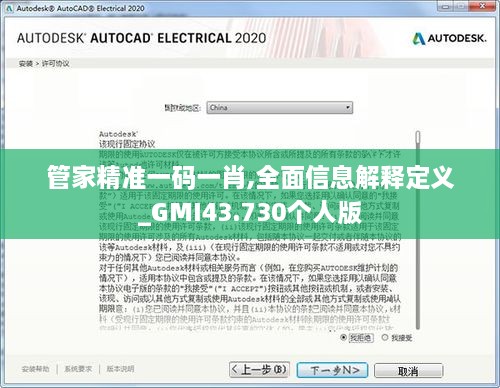Open the 版本说明 link
This screenshot has width=500, height=388.
coord(120,369)
